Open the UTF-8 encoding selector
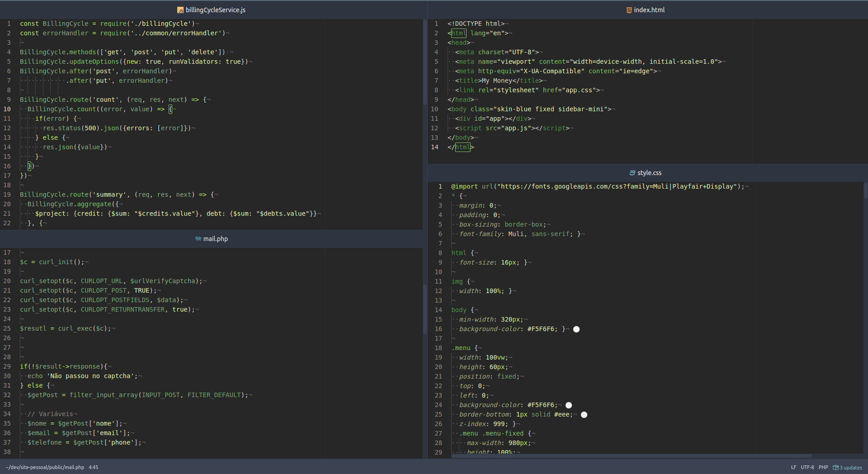Viewport: 868px width, 474px height. (807, 467)
